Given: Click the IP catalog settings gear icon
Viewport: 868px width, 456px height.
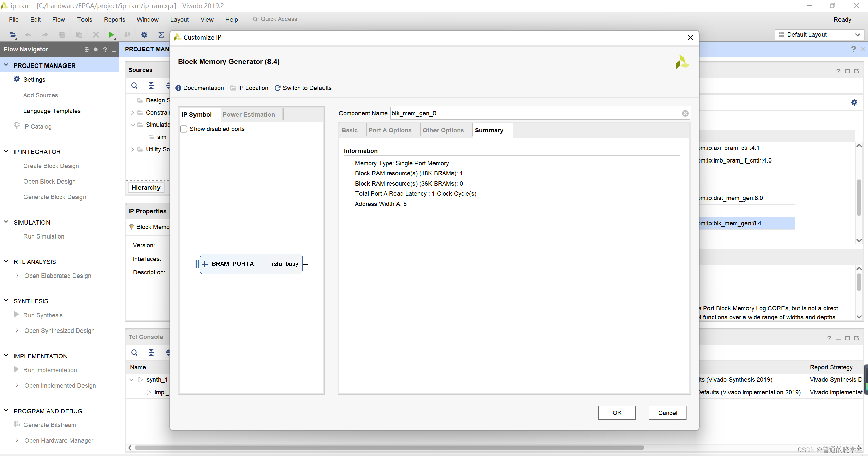Looking at the screenshot, I should point(854,102).
